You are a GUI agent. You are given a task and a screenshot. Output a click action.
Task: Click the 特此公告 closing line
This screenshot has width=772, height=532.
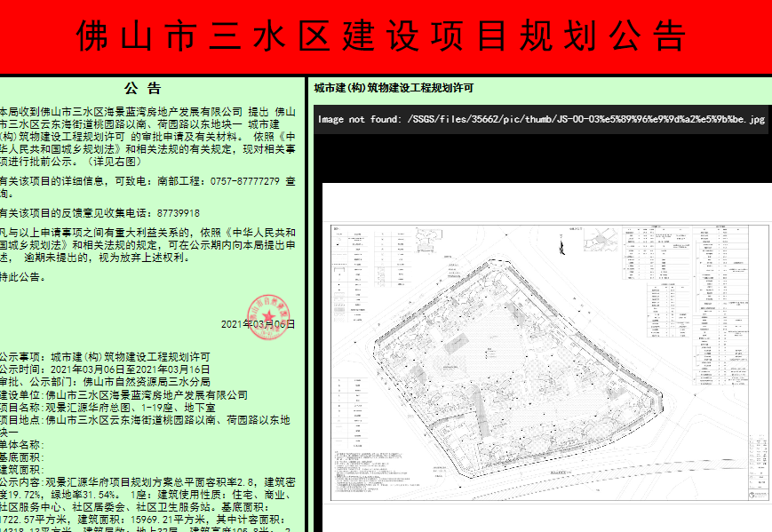pyautogui.click(x=21, y=277)
